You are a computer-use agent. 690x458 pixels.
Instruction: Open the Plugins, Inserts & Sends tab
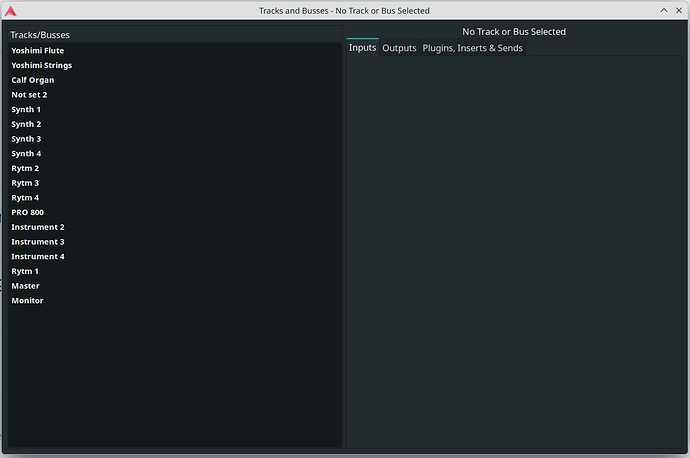click(x=473, y=48)
